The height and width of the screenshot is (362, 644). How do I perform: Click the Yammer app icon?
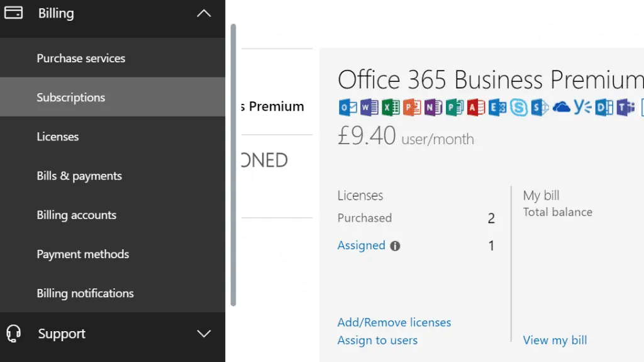point(583,107)
